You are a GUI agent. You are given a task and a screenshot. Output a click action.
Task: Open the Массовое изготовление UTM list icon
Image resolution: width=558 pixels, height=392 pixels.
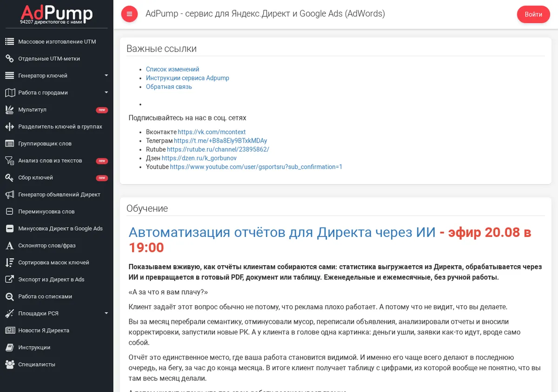(9, 42)
